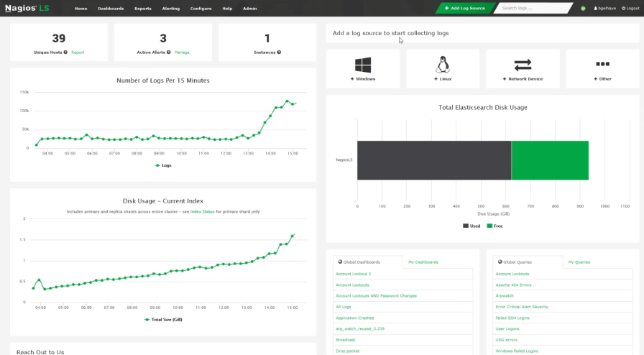Screen dimensions: 644x355
Task: Click the Linux penguin log source icon
Action: [443, 65]
